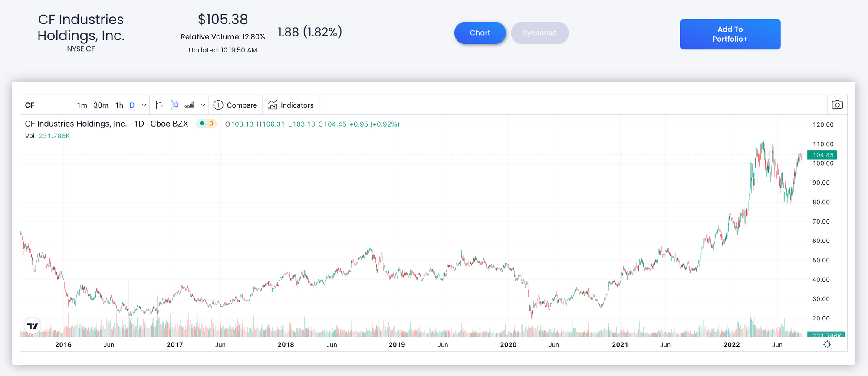
Task: Click the 20.00 price axis label
Action: click(x=821, y=318)
